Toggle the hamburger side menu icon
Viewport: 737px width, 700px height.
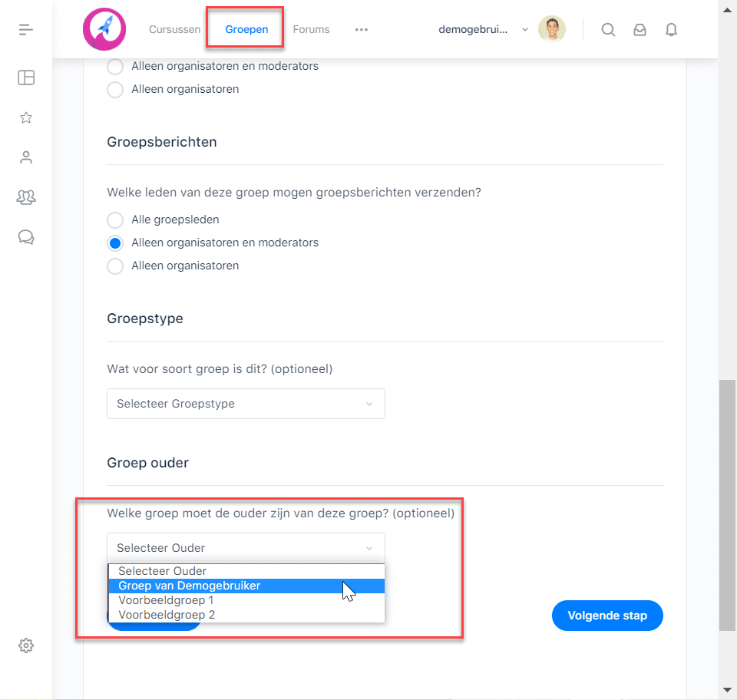(x=26, y=30)
